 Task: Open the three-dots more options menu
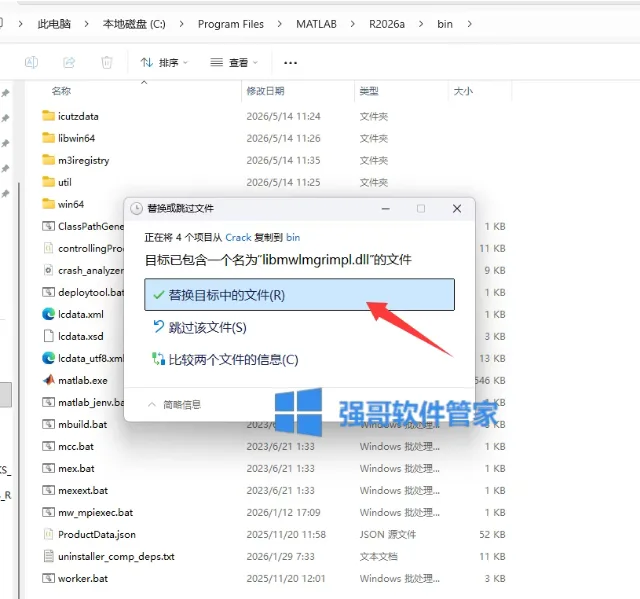pos(290,63)
